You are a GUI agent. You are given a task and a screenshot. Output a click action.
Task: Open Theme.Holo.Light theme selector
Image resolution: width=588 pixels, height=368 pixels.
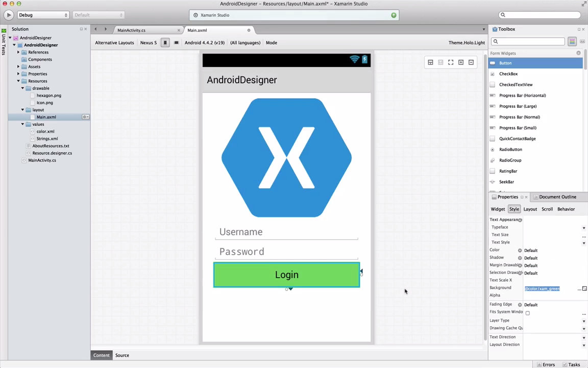(467, 43)
